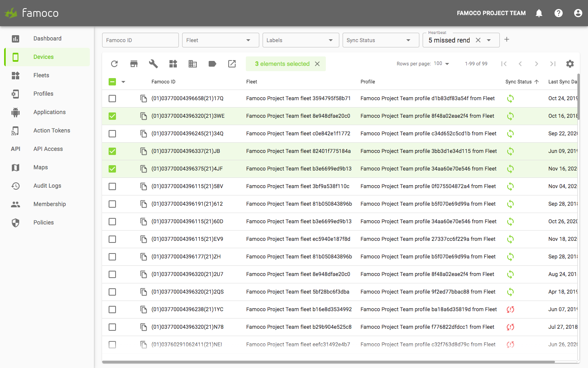Copy Famoco ID ending 1YC
Viewport: 588px width, 368px height.
click(x=143, y=310)
